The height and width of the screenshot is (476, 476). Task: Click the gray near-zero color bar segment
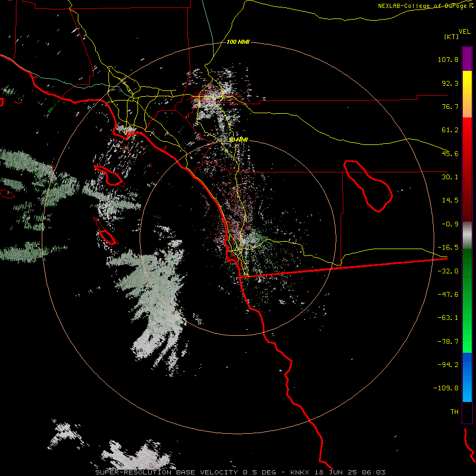(x=467, y=235)
